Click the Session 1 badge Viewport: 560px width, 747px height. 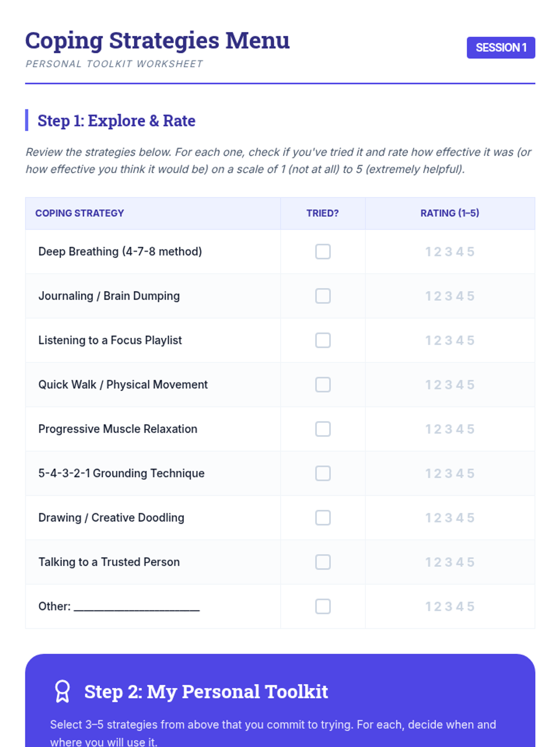[501, 48]
